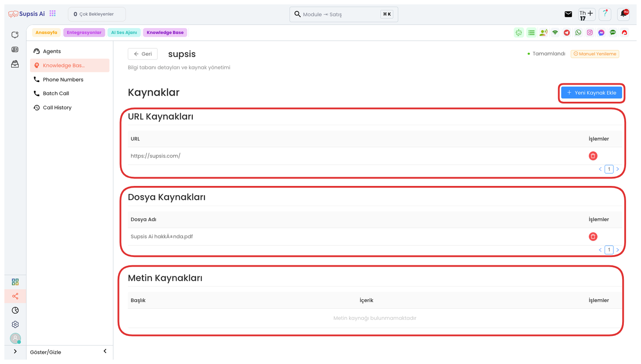
Task: Click the İçerik column header
Action: (366, 300)
